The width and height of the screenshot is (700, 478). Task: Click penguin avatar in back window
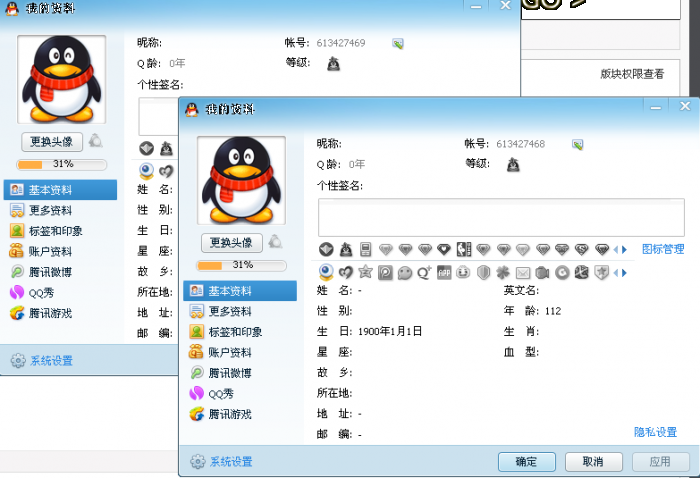coord(62,79)
